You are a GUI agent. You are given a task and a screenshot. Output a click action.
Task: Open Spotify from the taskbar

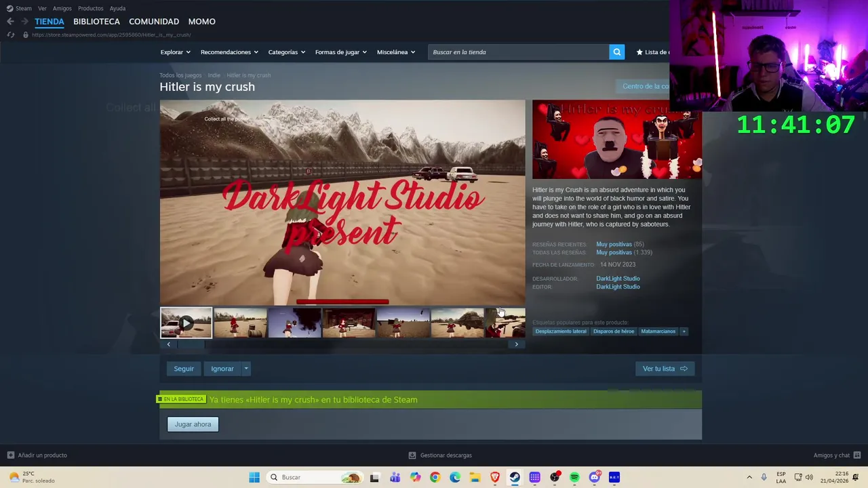pos(574,477)
